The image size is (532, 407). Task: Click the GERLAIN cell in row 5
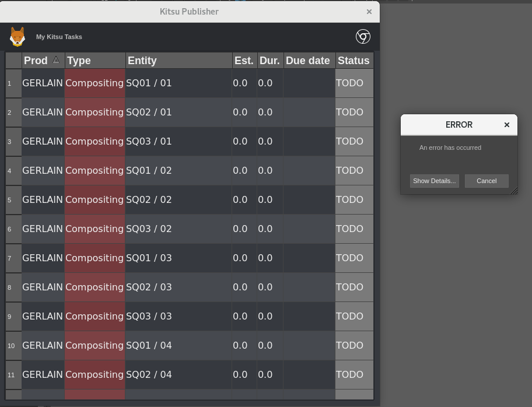(42, 199)
